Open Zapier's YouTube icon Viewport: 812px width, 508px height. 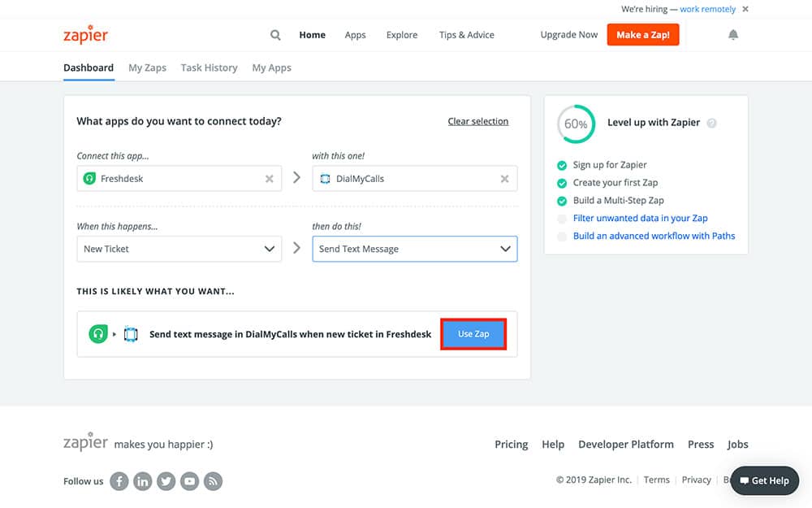click(x=190, y=481)
